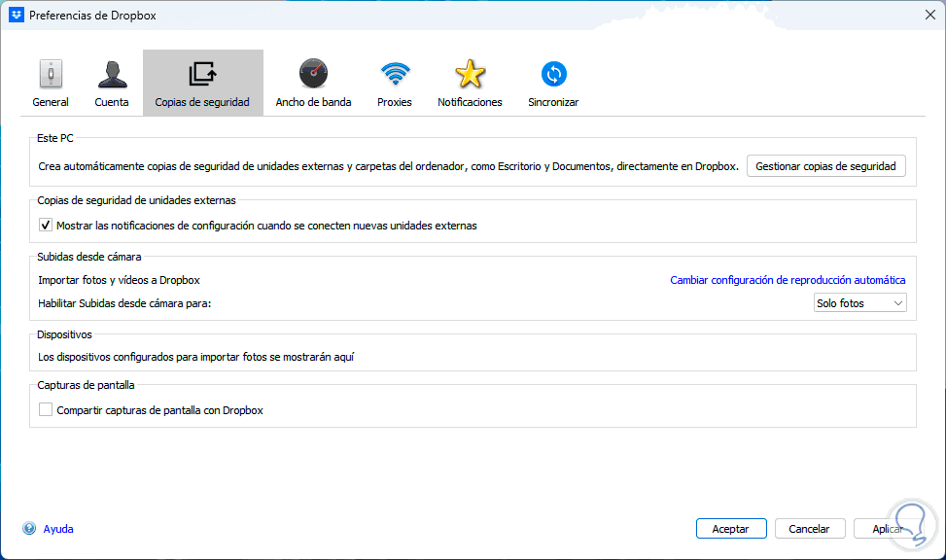Viewport: 946px width, 560px height.
Task: Uncheck Mostrar las notificaciones de configuración checkbox
Action: click(46, 226)
